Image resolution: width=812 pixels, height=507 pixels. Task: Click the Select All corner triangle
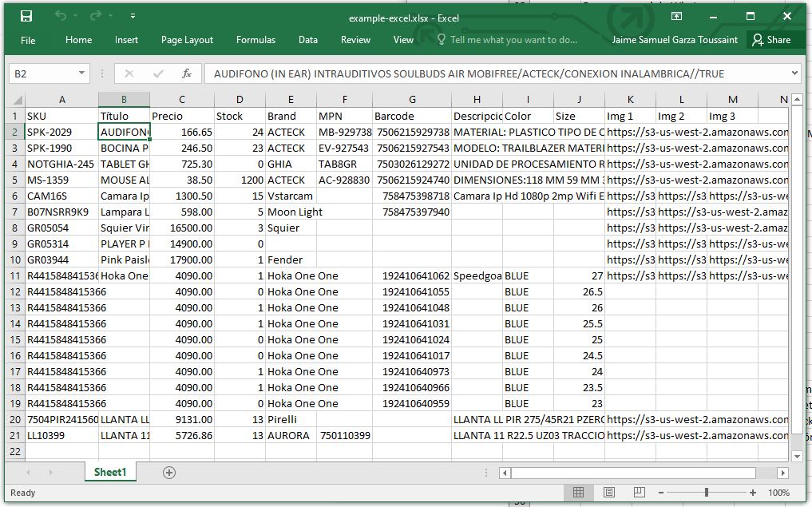click(17, 100)
